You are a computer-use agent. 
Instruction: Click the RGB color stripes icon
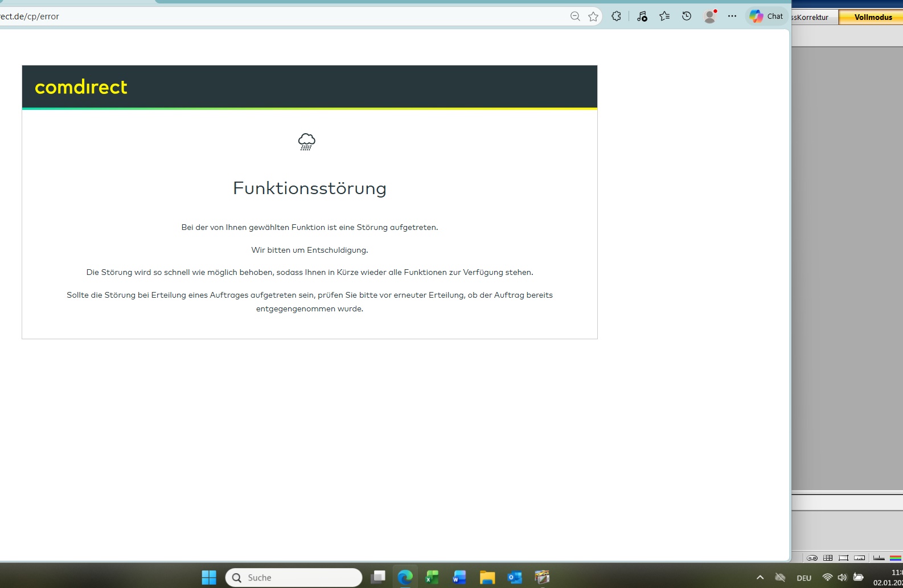pyautogui.click(x=896, y=558)
